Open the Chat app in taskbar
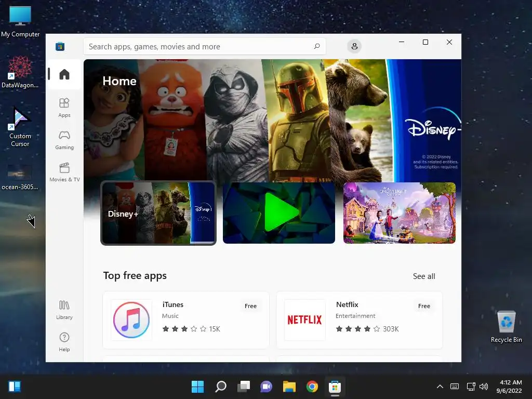Screen dimensions: 532x399 click(267, 387)
